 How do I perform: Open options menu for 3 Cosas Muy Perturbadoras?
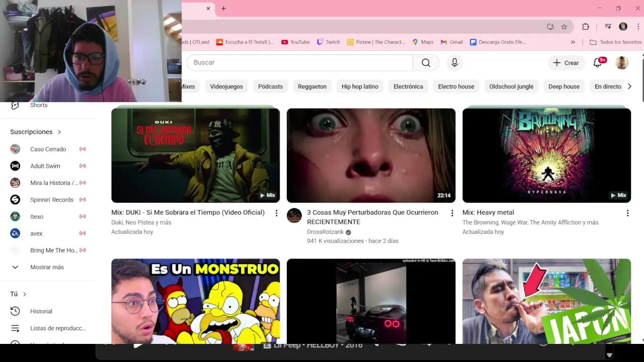tap(452, 213)
